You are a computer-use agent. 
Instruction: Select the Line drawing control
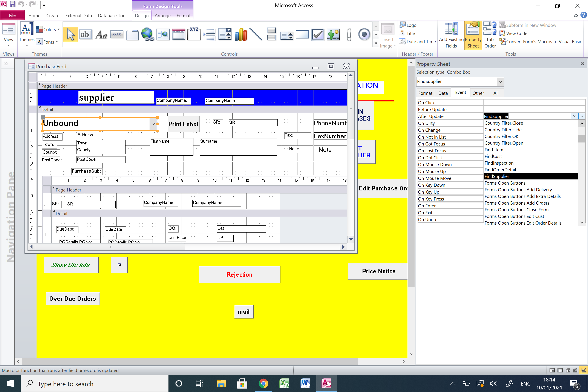pos(256,35)
